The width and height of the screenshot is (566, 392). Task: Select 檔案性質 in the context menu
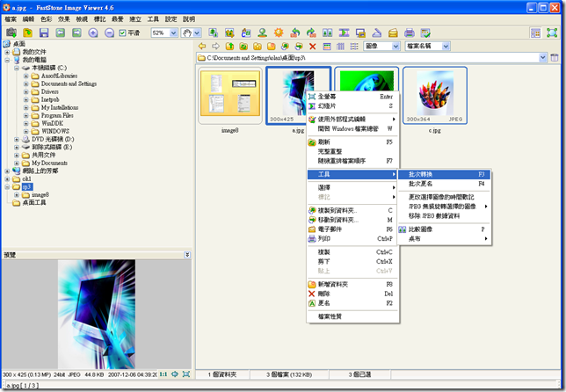click(352, 316)
